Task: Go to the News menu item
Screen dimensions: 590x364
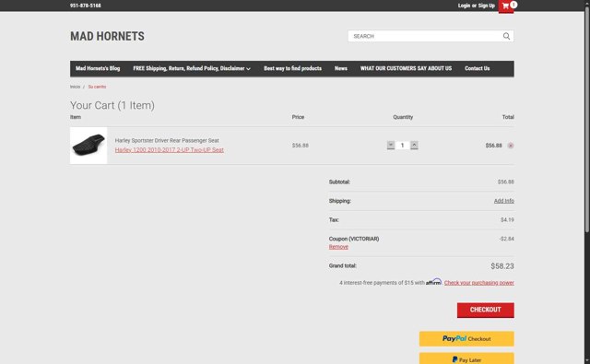Action: 341,68
